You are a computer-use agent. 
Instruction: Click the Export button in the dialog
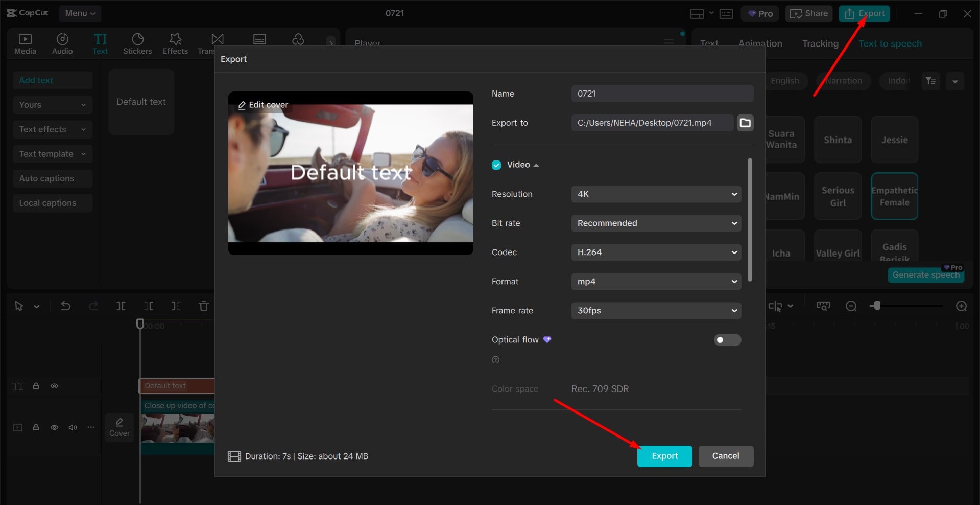665,456
